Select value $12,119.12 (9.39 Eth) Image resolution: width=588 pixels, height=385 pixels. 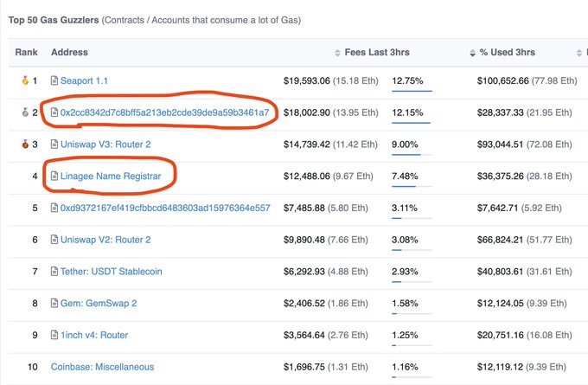pyautogui.click(x=521, y=367)
